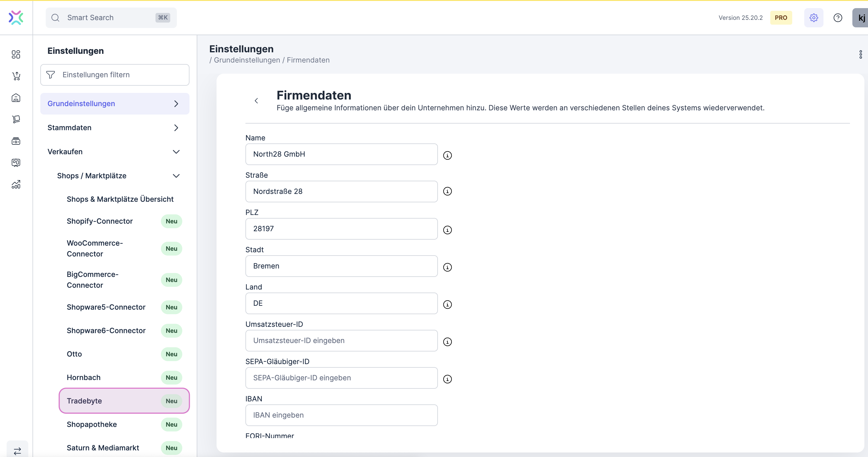Click the PRO badge button
This screenshot has height=457, width=868.
781,17
